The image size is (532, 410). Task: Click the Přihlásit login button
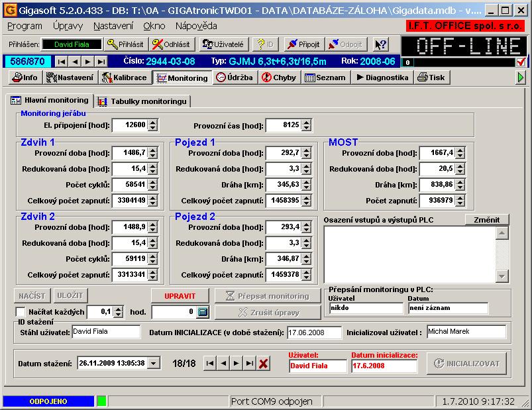point(125,44)
